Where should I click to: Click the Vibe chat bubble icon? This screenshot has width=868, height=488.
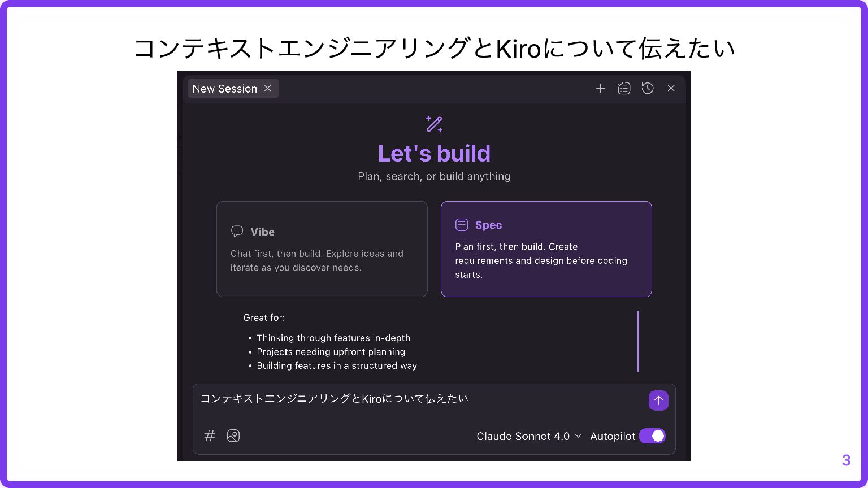point(237,232)
